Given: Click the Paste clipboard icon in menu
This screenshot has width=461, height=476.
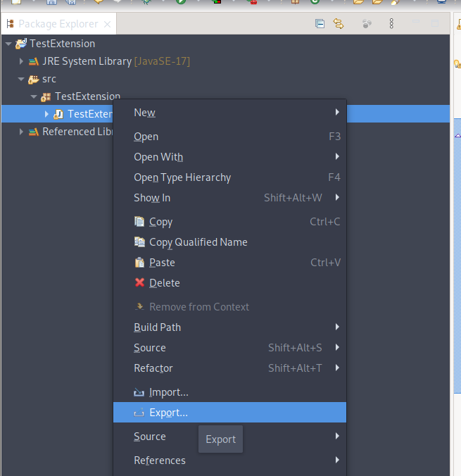Looking at the screenshot, I should coord(139,263).
